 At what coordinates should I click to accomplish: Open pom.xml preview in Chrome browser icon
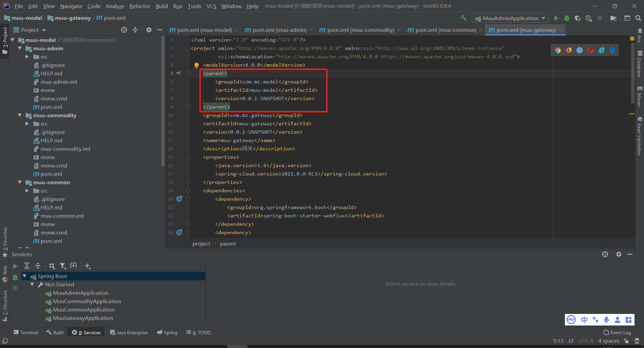(558, 50)
